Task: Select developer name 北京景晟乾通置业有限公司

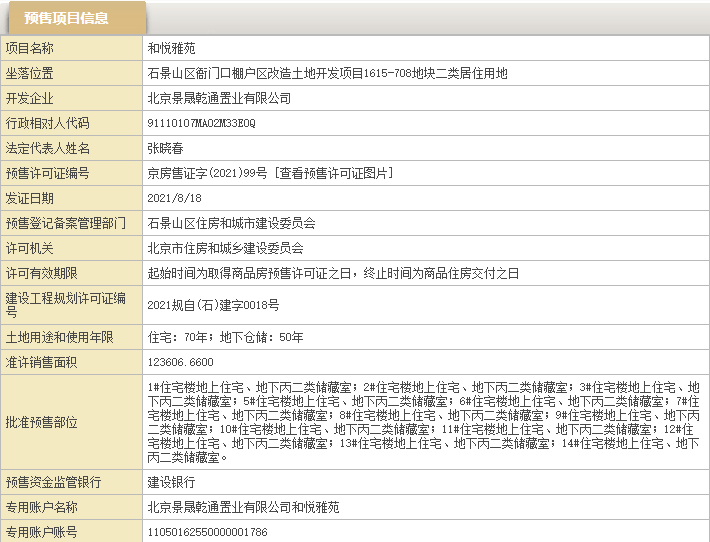Action: 219,98
